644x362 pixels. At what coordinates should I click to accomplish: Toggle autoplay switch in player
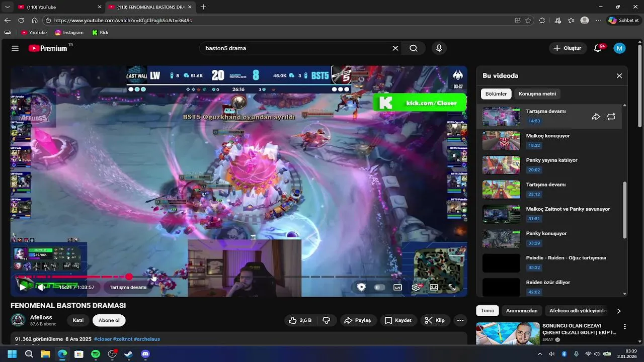click(379, 287)
